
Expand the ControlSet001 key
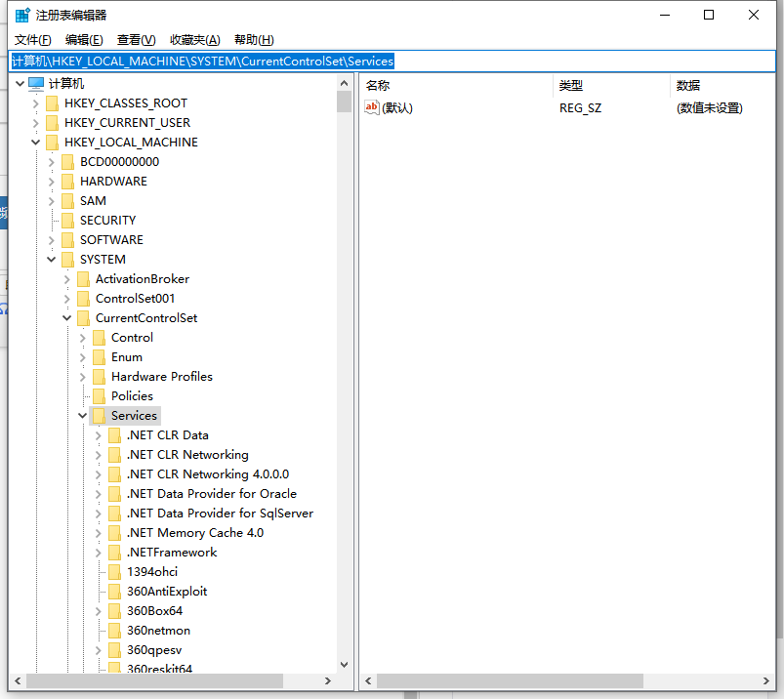click(66, 299)
